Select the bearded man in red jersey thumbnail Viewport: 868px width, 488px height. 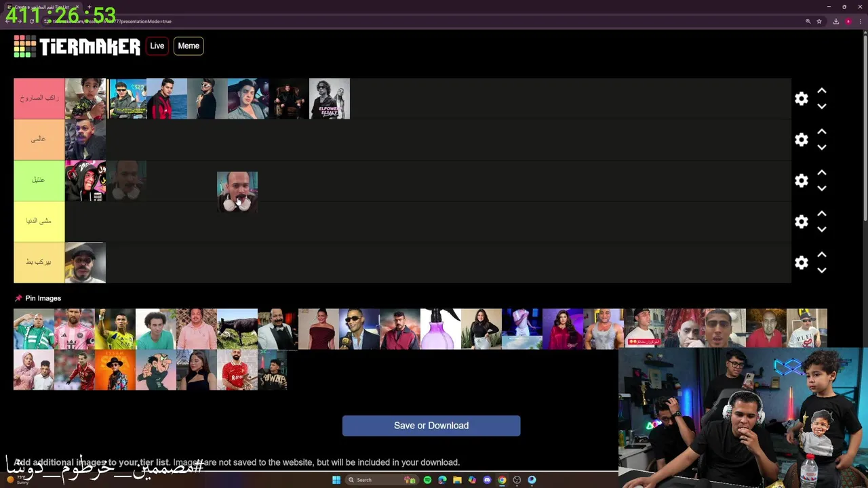tap(237, 370)
